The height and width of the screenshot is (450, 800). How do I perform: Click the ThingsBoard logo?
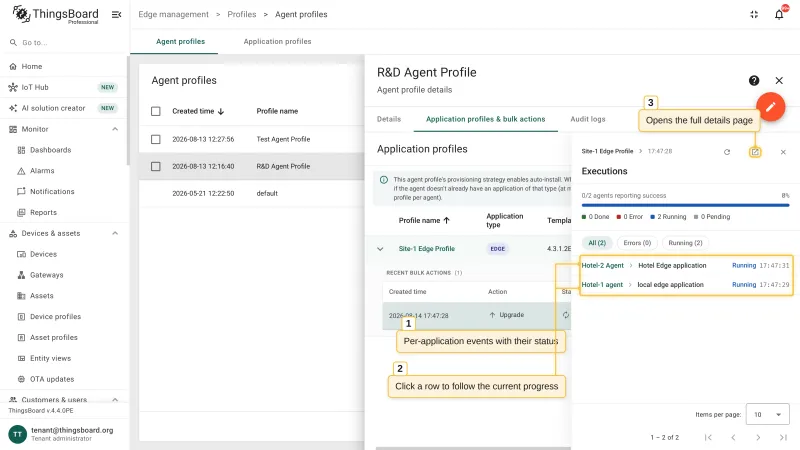click(x=55, y=14)
